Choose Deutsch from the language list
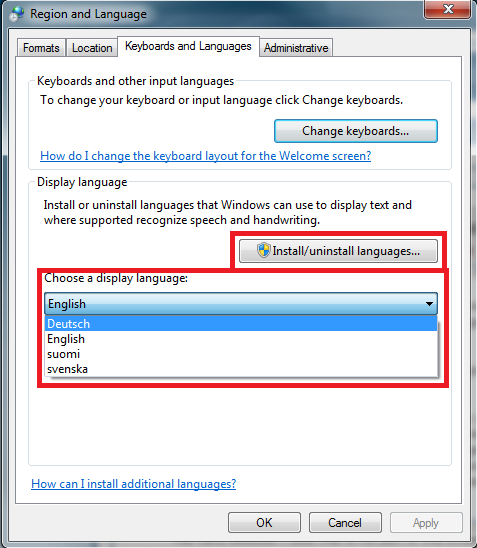Viewport: 477px width, 548px height. point(241,324)
